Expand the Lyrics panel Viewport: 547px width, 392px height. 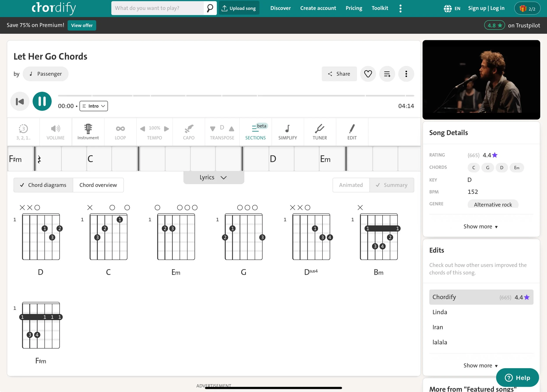coord(214,178)
